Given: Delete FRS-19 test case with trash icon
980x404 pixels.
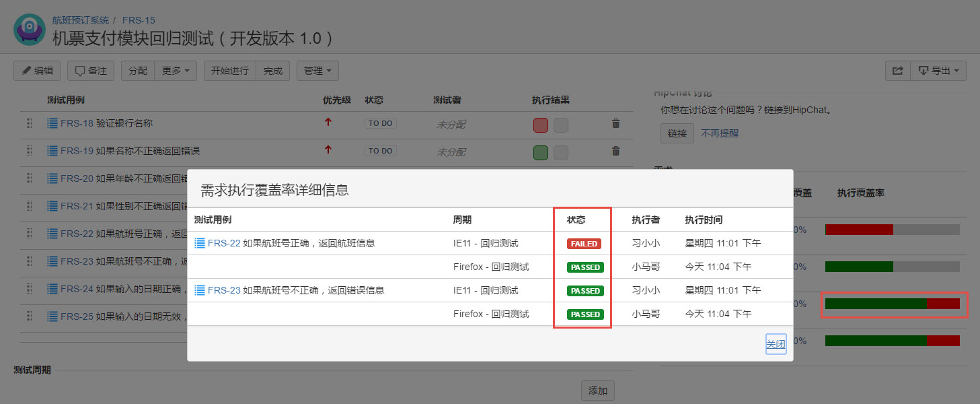Looking at the screenshot, I should (x=615, y=151).
